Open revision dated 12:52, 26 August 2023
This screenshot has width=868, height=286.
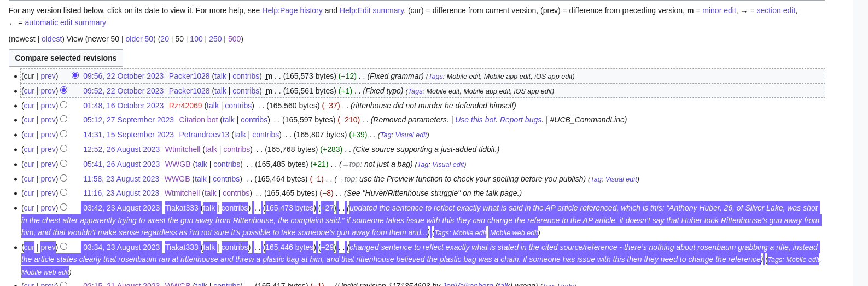(121, 149)
